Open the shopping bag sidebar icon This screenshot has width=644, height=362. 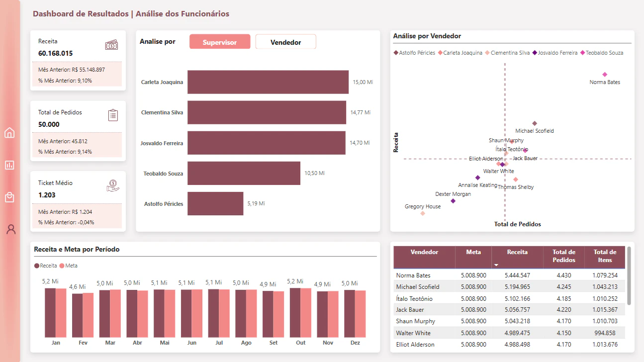9,197
